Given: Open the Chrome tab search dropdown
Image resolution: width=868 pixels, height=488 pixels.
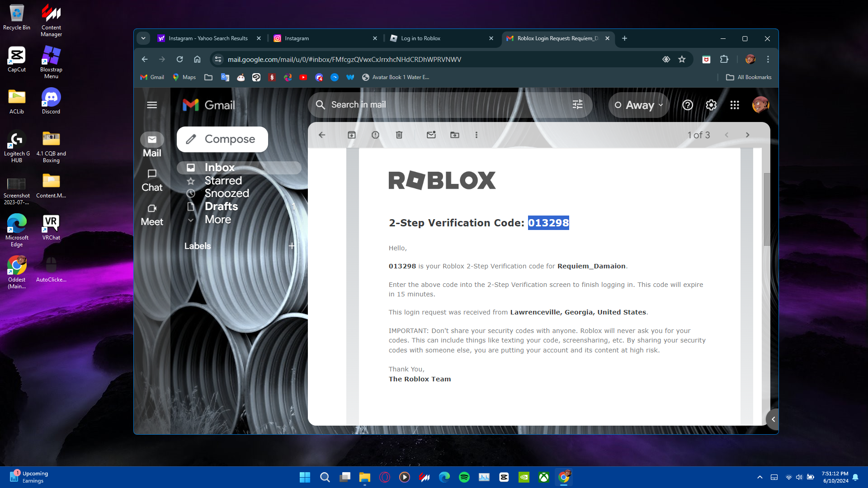Looking at the screenshot, I should (143, 38).
